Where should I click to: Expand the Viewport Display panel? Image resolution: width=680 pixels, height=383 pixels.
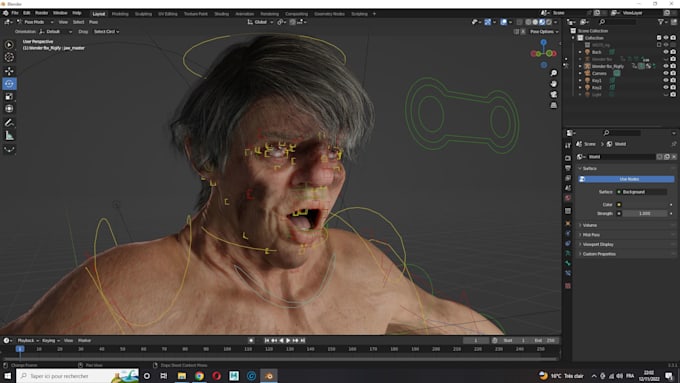coord(627,244)
